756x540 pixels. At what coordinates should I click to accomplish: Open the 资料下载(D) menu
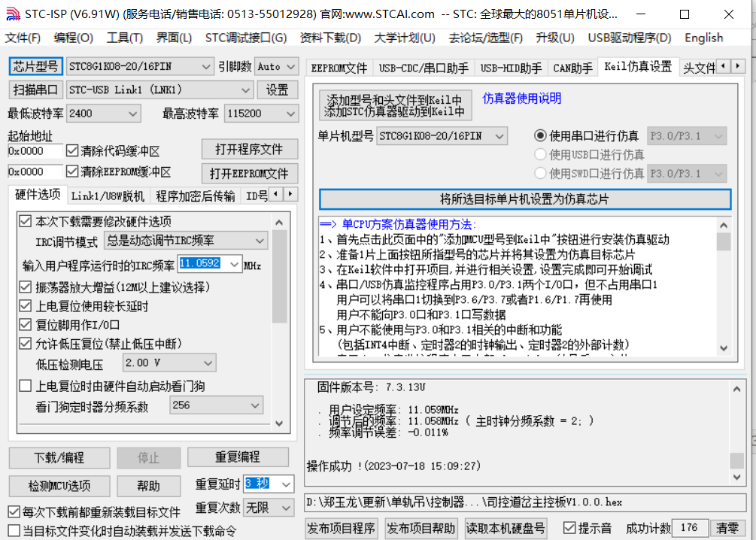click(x=330, y=38)
